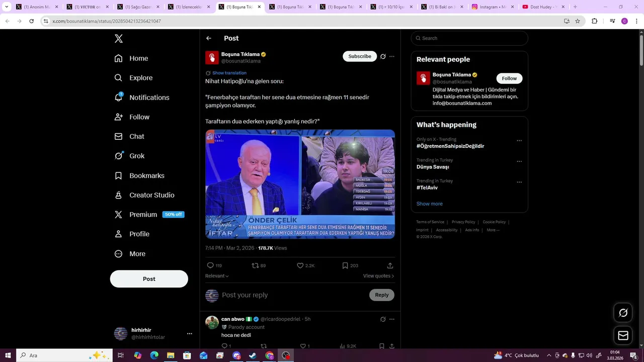Open browser extensions puzzle icon

point(594,21)
